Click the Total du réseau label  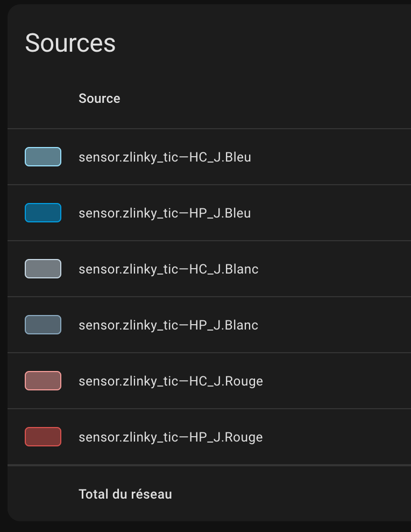click(125, 494)
